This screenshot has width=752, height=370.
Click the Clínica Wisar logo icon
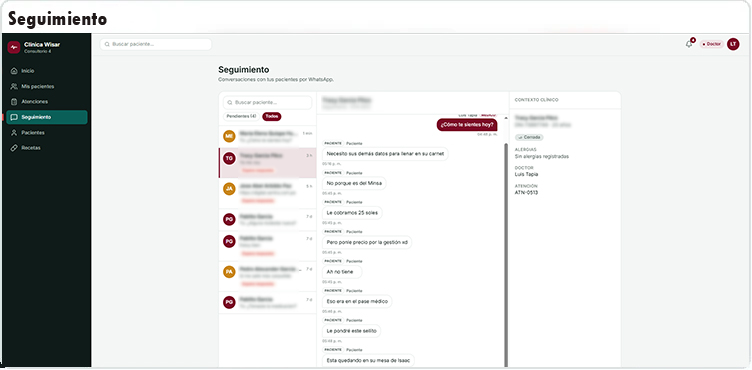tap(13, 47)
